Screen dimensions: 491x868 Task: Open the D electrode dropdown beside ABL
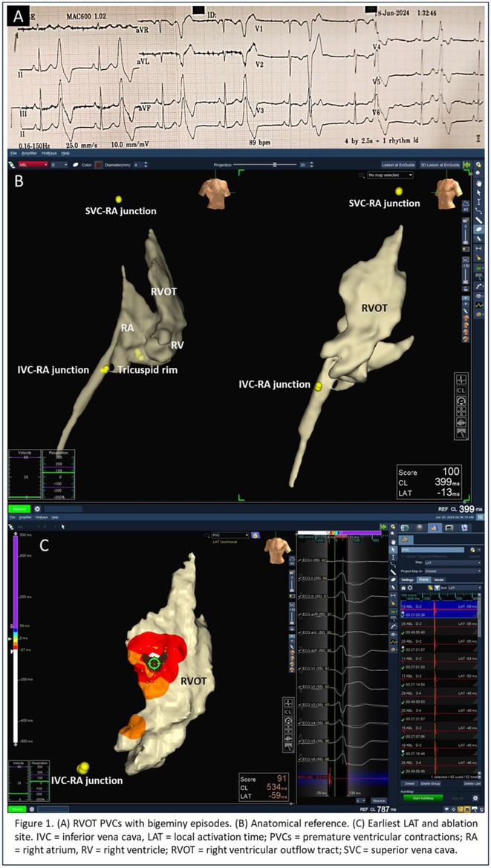pos(59,165)
